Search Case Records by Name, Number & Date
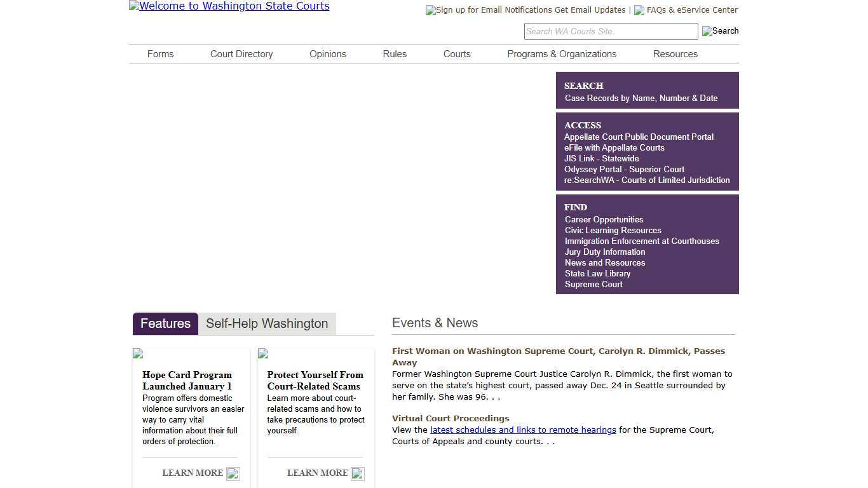The image size is (868, 488). tap(641, 98)
